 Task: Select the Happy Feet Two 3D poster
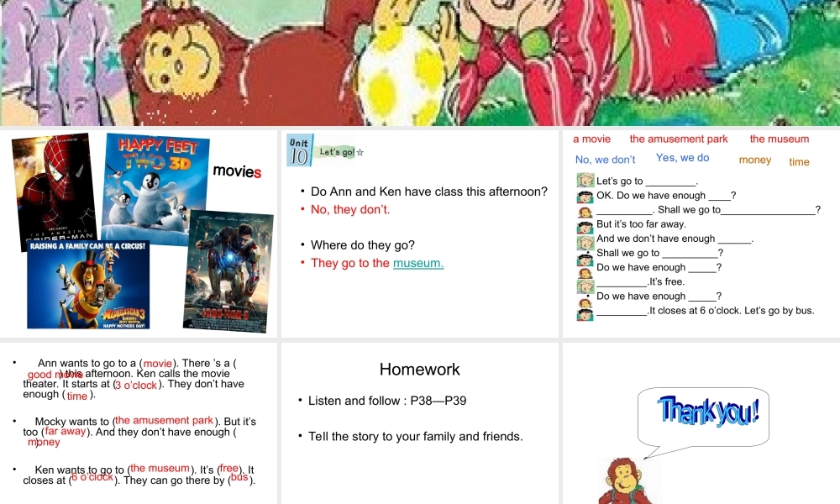[x=155, y=187]
